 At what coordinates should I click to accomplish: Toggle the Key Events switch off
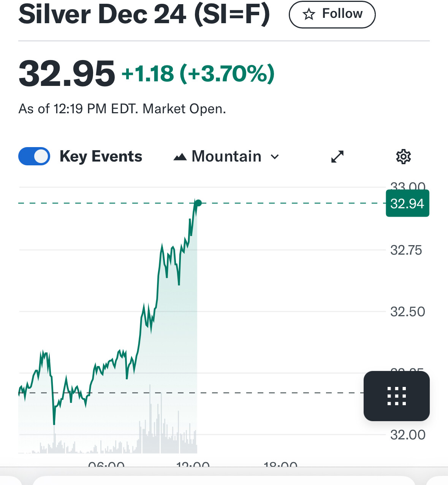[34, 156]
